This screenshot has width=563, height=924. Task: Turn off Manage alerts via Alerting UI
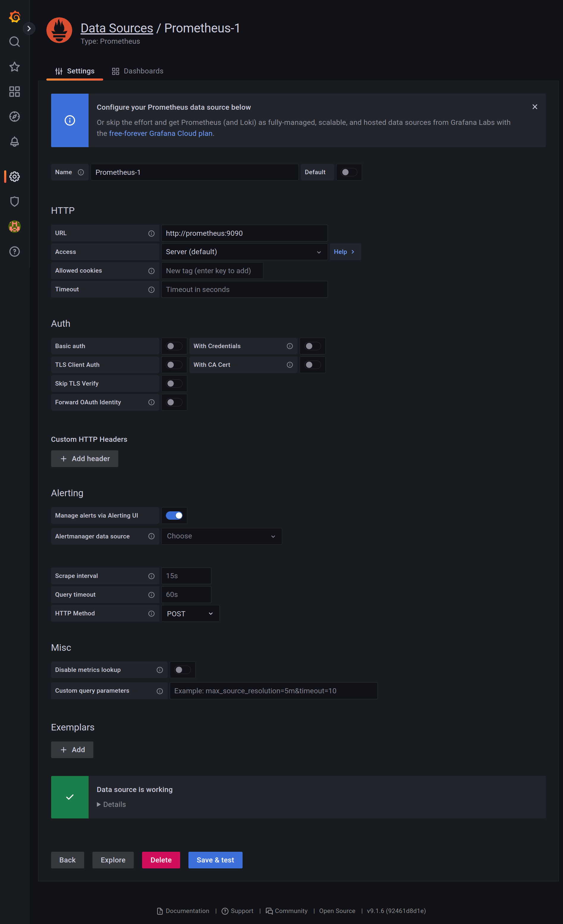pos(174,516)
